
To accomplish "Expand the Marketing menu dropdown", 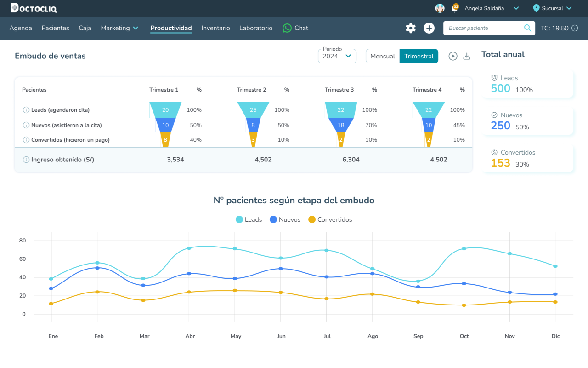I will pyautogui.click(x=119, y=28).
